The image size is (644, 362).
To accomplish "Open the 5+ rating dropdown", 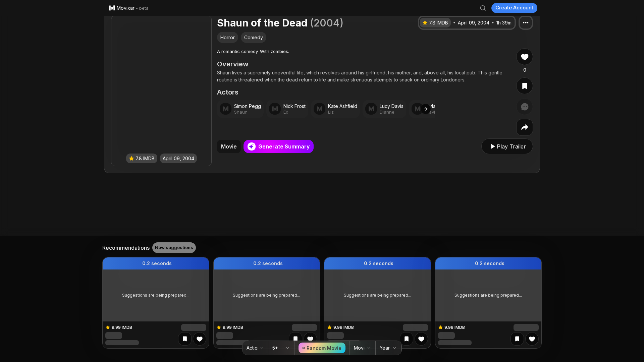I will pos(281,348).
